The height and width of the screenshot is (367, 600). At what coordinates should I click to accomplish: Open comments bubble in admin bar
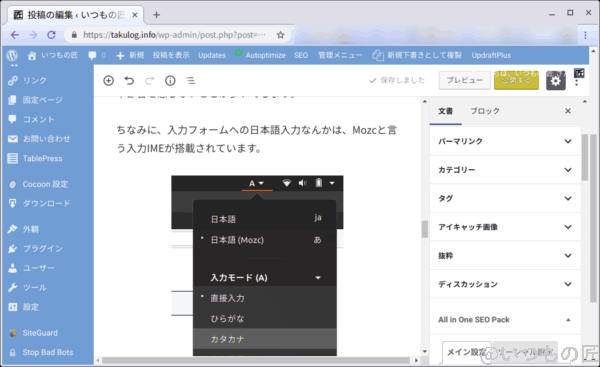click(x=97, y=55)
